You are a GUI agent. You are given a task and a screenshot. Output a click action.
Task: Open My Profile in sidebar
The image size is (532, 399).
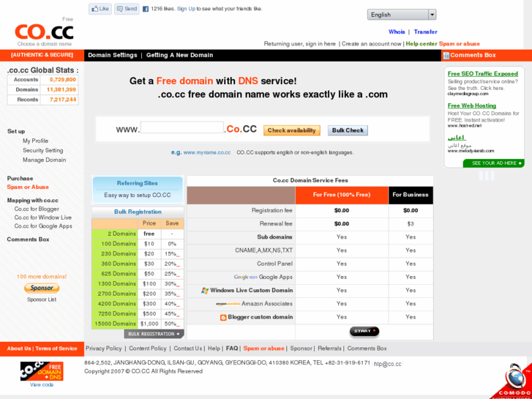click(35, 141)
